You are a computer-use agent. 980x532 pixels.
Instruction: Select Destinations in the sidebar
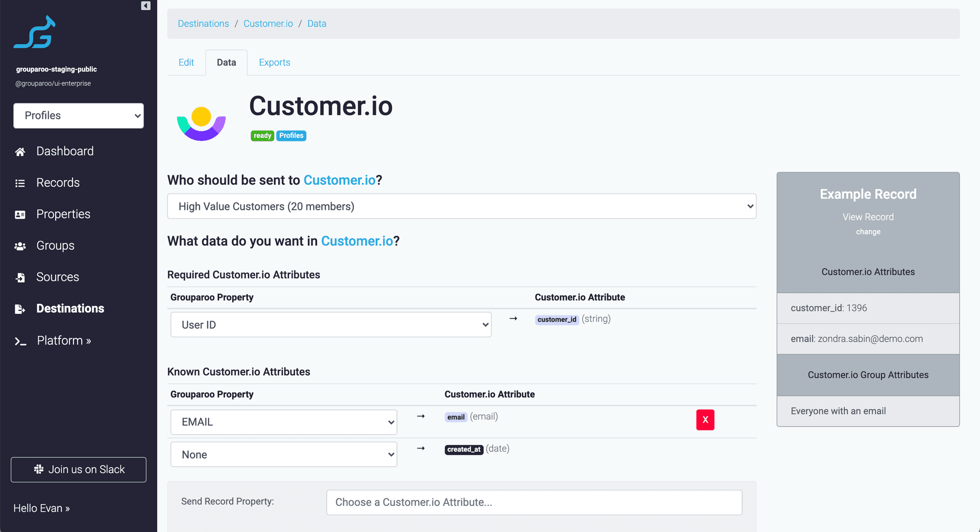70,308
